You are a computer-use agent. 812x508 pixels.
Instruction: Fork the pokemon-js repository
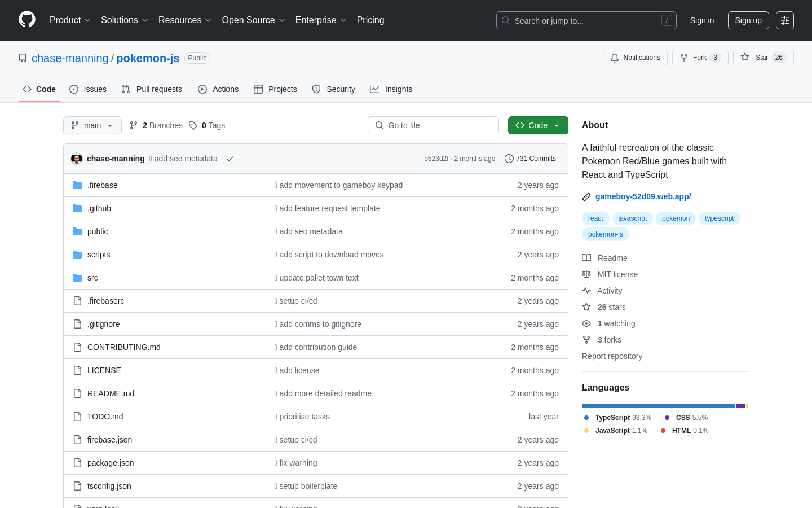click(x=700, y=58)
